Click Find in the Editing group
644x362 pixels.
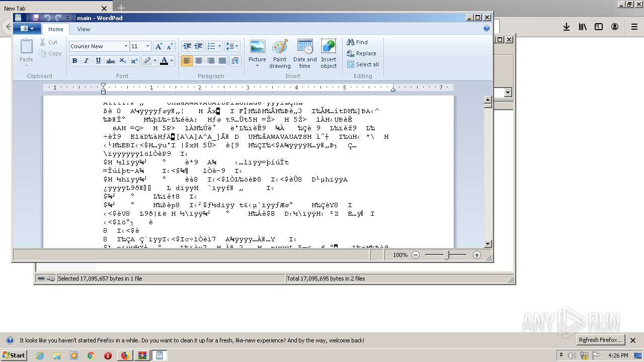pyautogui.click(x=357, y=42)
